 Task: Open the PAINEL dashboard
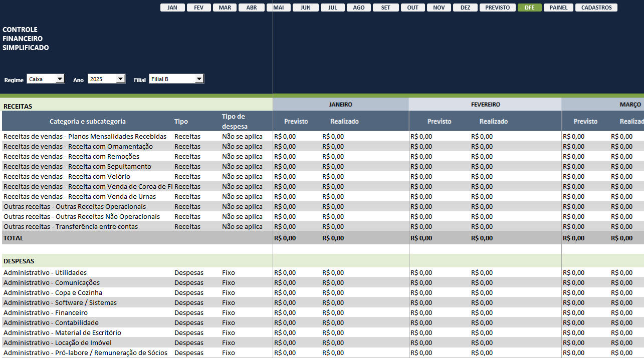(558, 8)
